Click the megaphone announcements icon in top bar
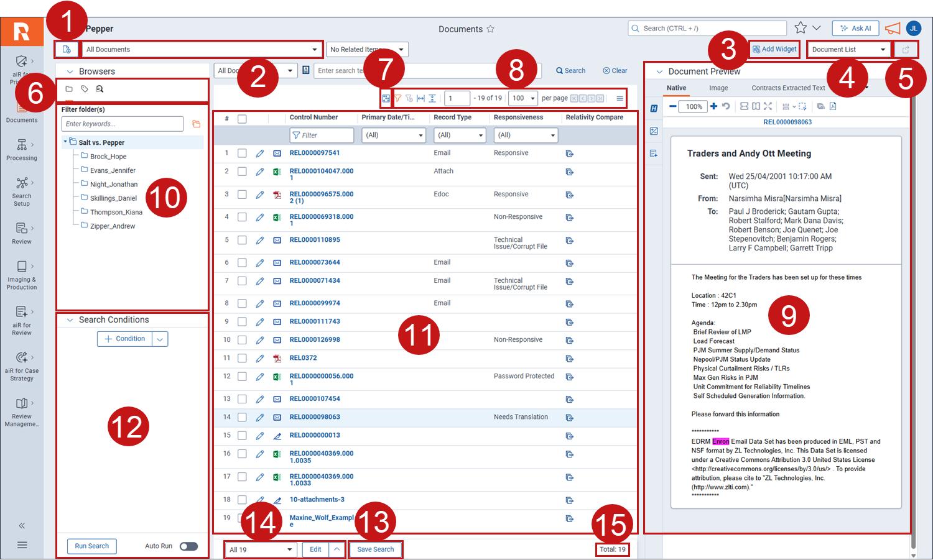 click(893, 29)
